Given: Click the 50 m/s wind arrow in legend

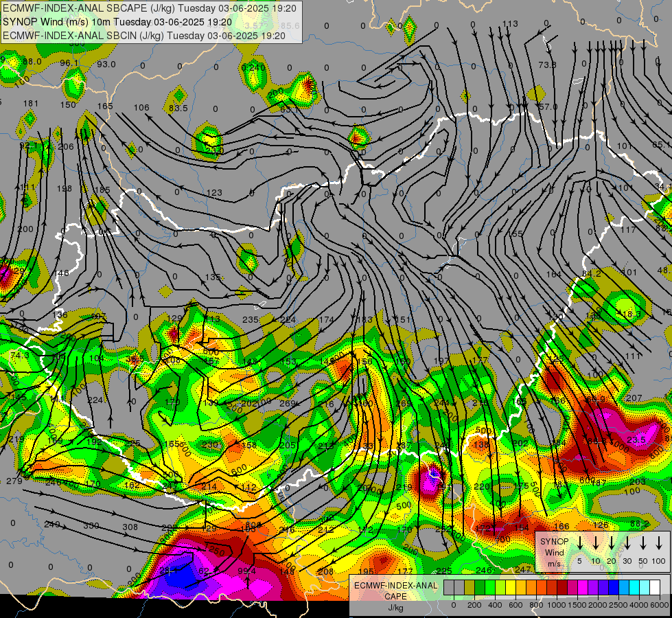Looking at the screenshot, I should click(643, 543).
